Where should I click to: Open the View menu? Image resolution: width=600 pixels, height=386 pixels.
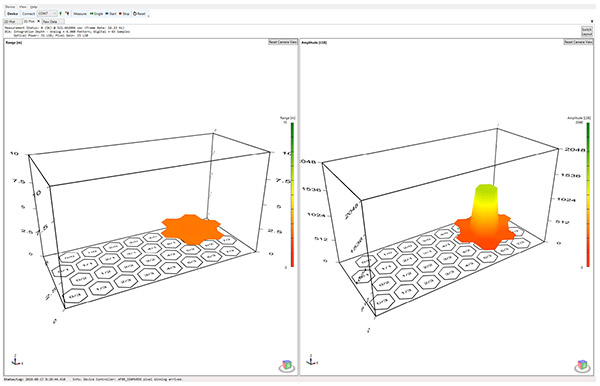(23, 7)
